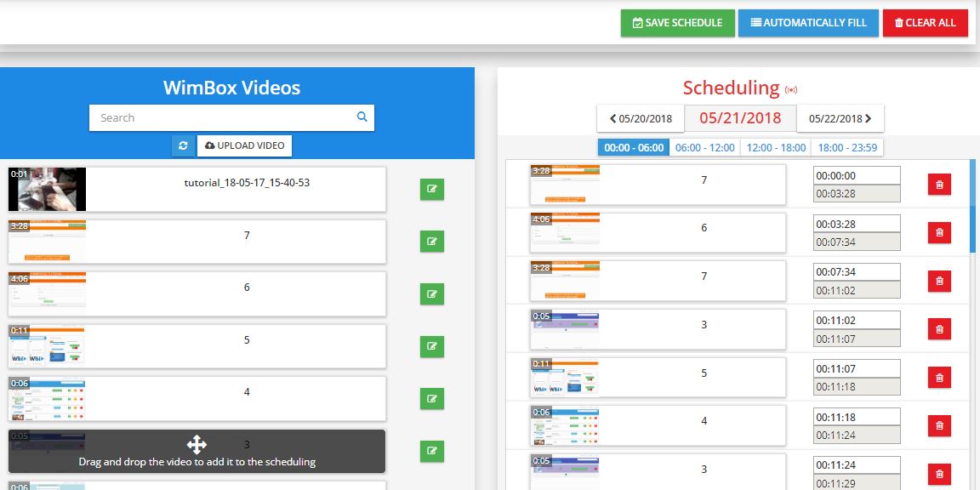Image resolution: width=980 pixels, height=490 pixels.
Task: Click scheduled thumbnail for video 5
Action: point(565,378)
